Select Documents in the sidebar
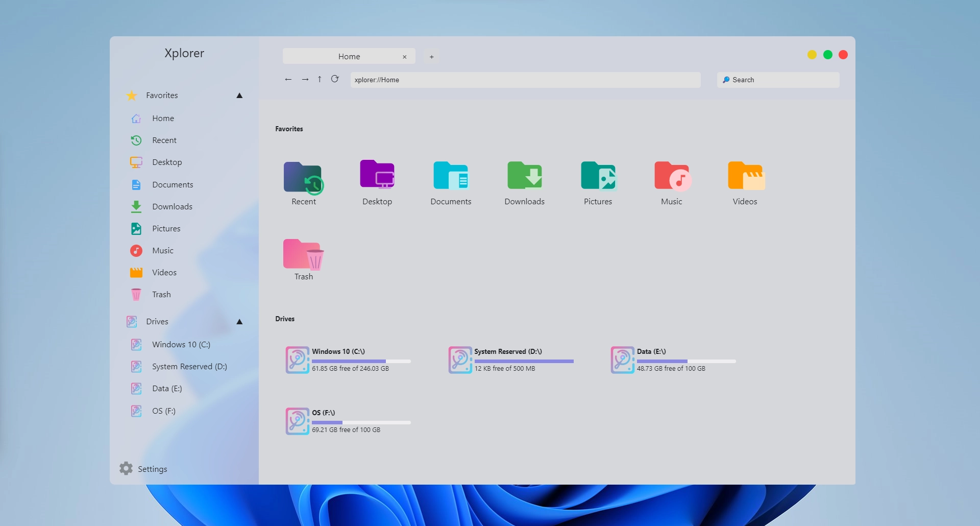Image resolution: width=980 pixels, height=526 pixels. (173, 185)
